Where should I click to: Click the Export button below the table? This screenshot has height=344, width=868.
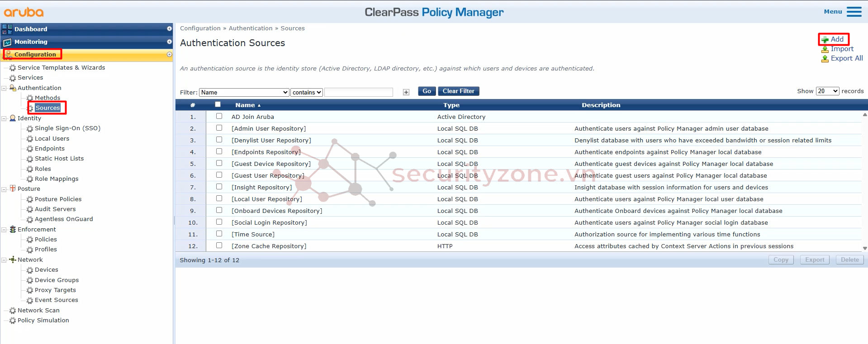[815, 259]
